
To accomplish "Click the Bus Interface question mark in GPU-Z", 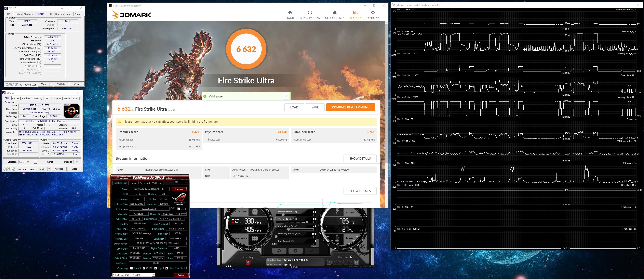I will (x=186, y=219).
